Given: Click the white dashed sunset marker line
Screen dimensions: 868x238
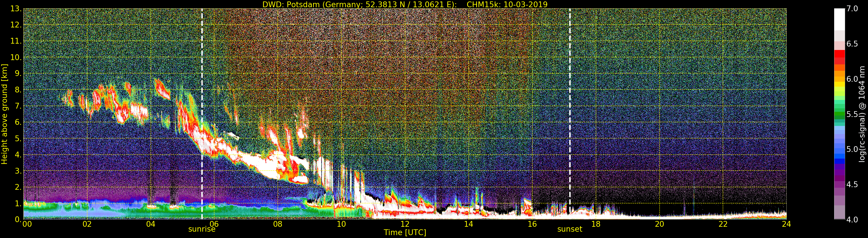Looking at the screenshot, I should click(x=570, y=114).
